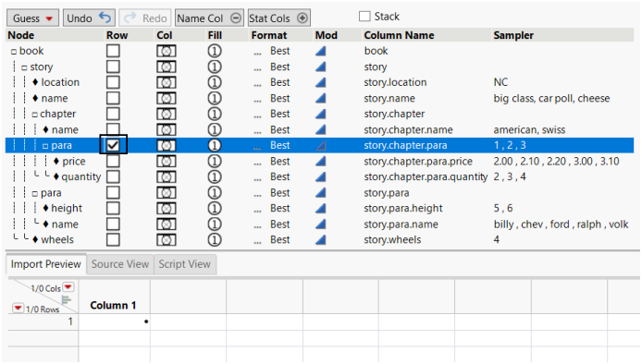Click the Fill icon in the story.para.name row
642x364 pixels.
[x=215, y=224]
